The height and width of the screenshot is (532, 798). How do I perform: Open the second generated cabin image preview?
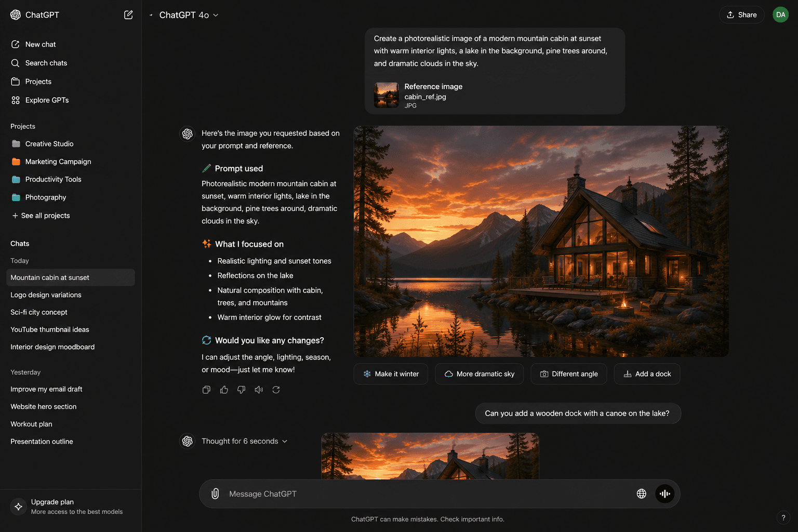point(430,456)
